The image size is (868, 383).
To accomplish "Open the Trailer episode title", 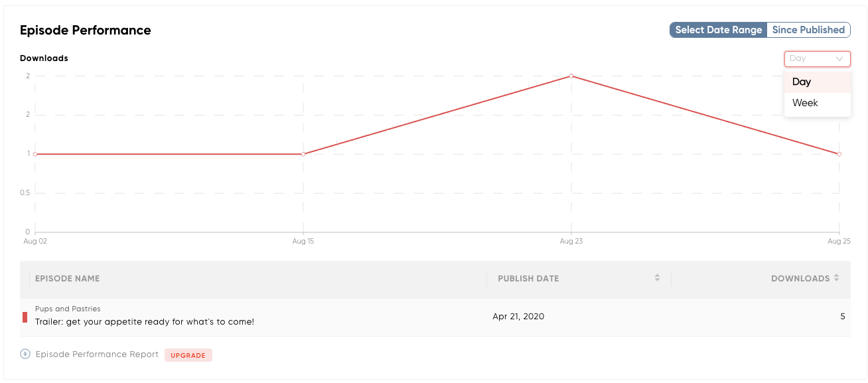I will (x=145, y=322).
